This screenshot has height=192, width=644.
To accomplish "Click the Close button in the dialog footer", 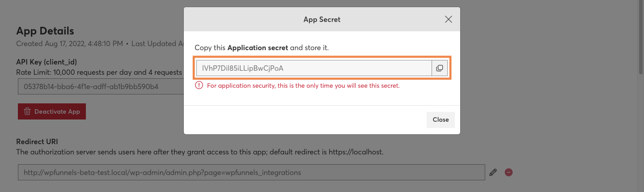I will pyautogui.click(x=441, y=120).
